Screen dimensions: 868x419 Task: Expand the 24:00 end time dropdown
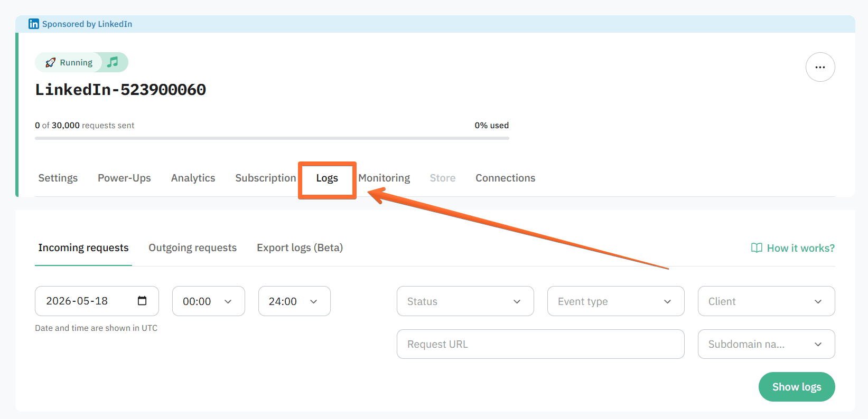tap(294, 301)
